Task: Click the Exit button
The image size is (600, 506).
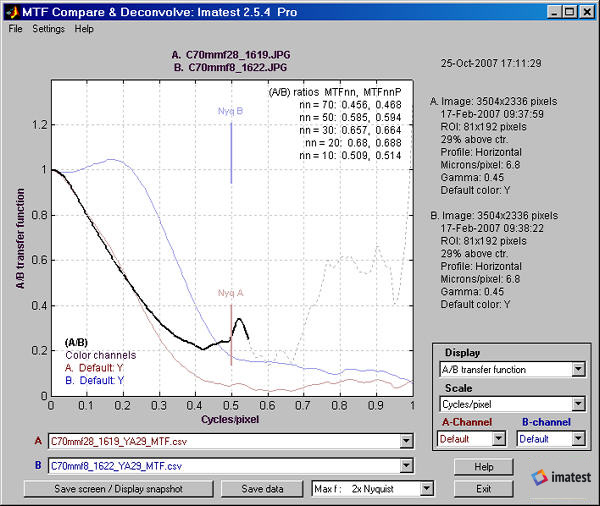Action: 484,489
